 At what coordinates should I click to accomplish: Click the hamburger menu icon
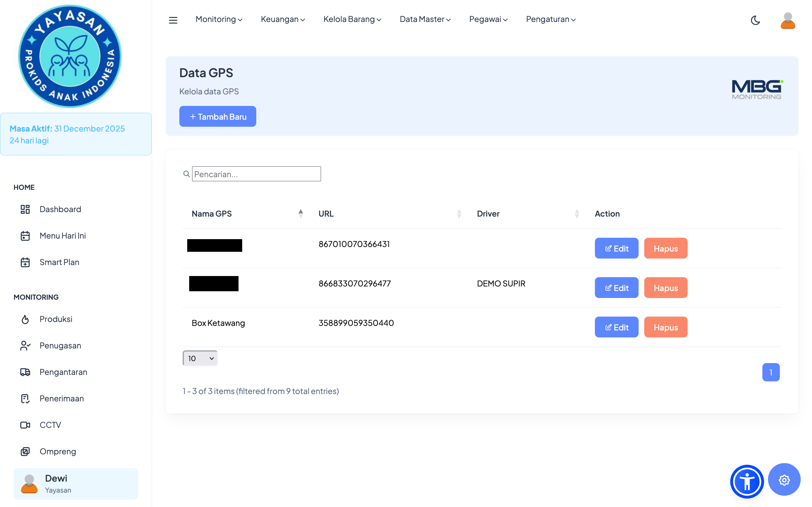pos(173,20)
